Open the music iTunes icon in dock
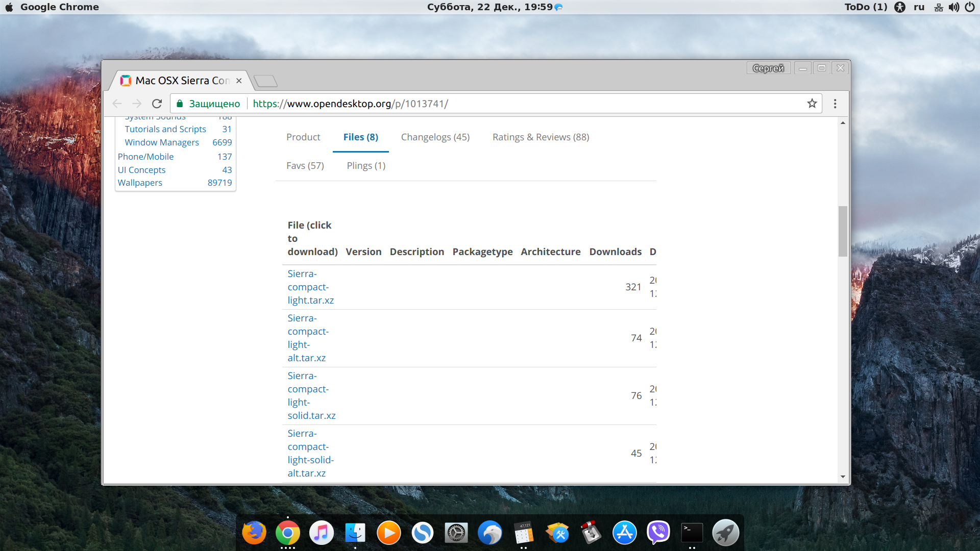 tap(322, 533)
